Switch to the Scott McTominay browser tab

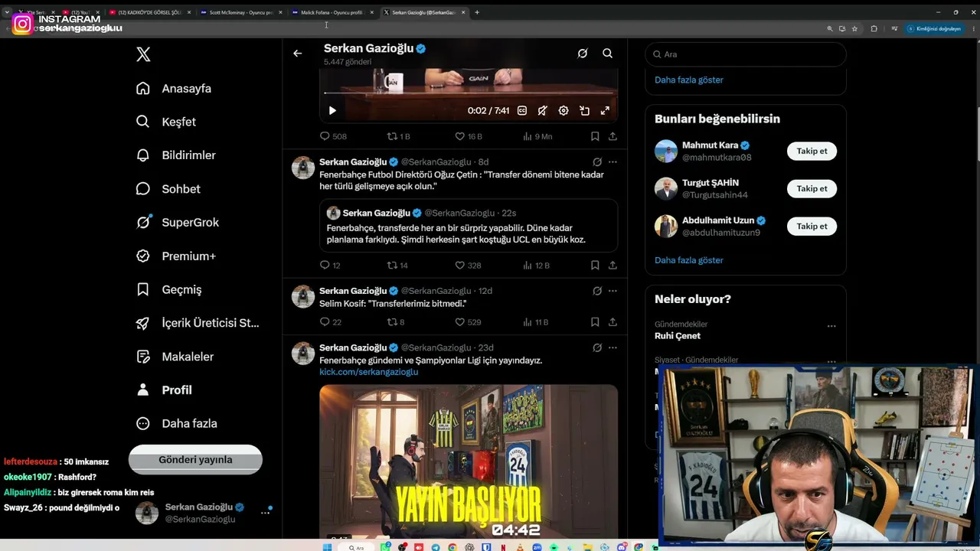click(x=240, y=12)
